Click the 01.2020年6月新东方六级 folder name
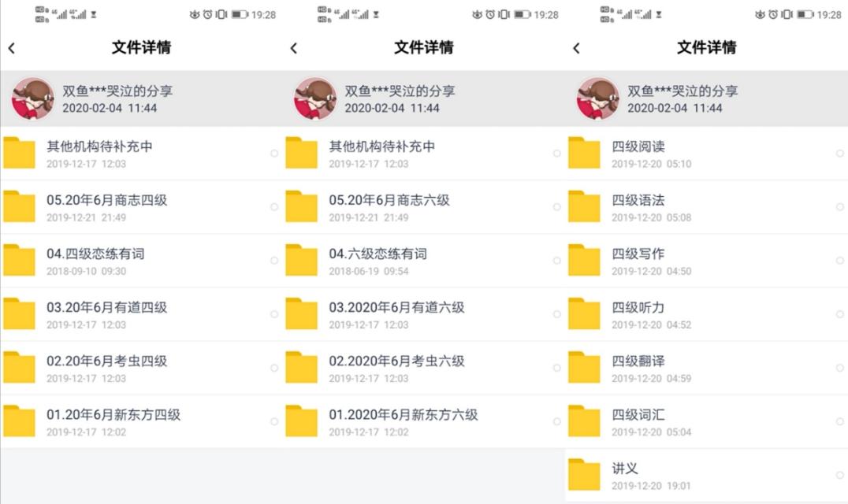This screenshot has height=504, width=848. click(x=403, y=414)
